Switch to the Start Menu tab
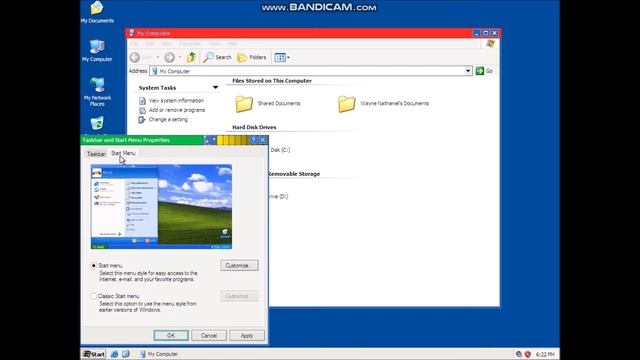The height and width of the screenshot is (360, 640). (x=123, y=153)
